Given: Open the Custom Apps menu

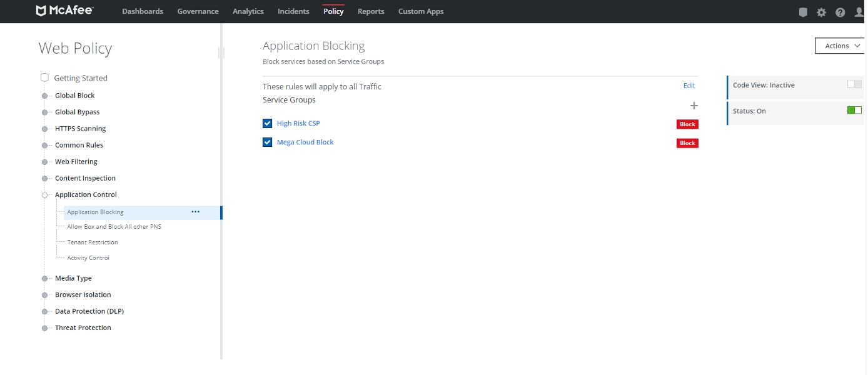Looking at the screenshot, I should (x=421, y=11).
